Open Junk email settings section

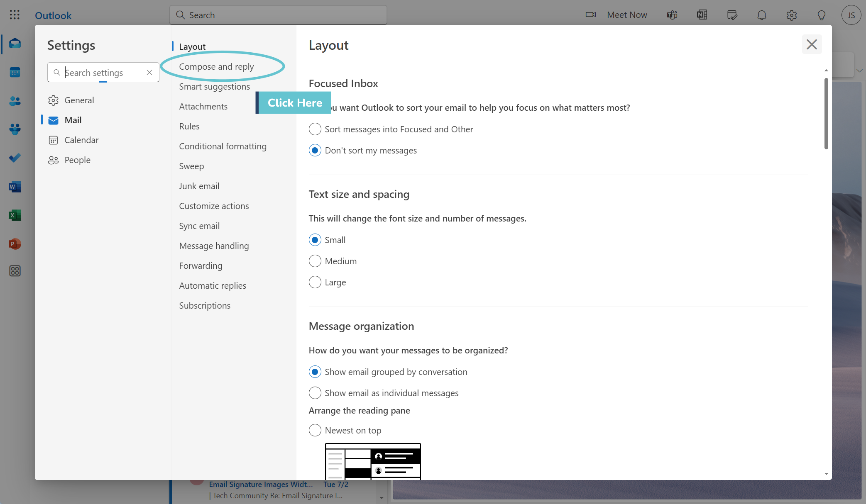(198, 185)
